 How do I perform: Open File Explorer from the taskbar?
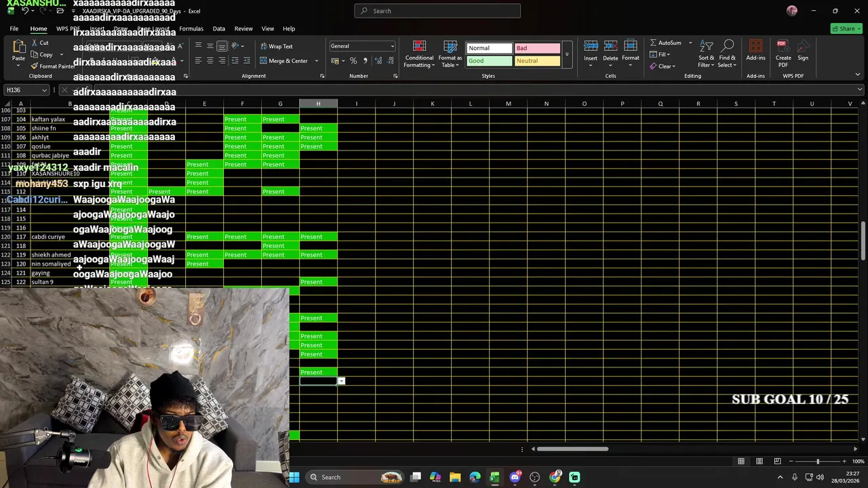[455, 477]
